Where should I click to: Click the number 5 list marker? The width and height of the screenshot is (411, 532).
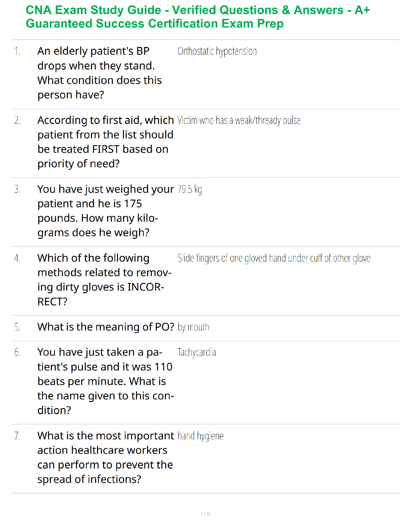pos(17,327)
